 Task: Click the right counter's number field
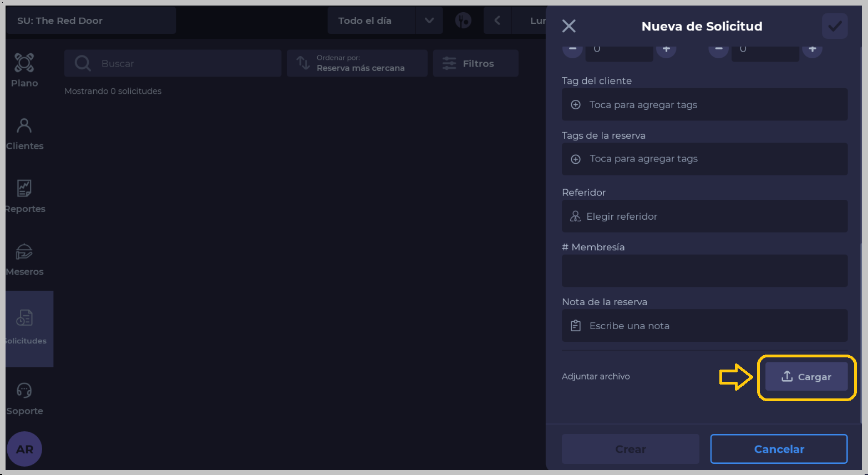click(x=765, y=53)
